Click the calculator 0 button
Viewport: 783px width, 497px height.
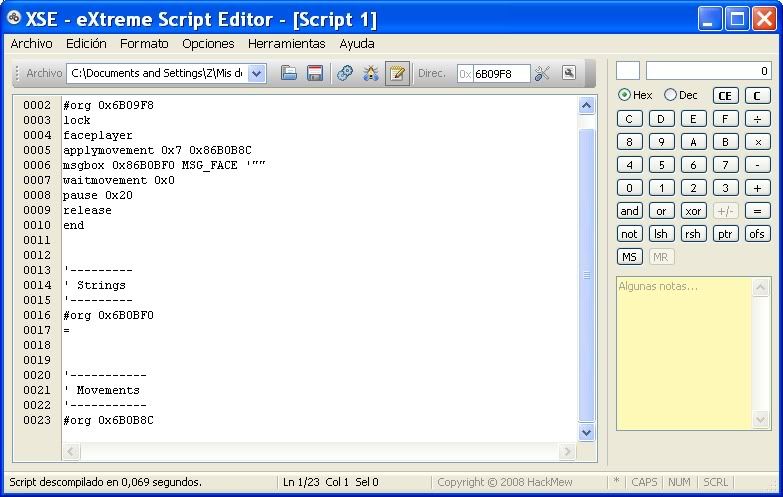(x=629, y=188)
